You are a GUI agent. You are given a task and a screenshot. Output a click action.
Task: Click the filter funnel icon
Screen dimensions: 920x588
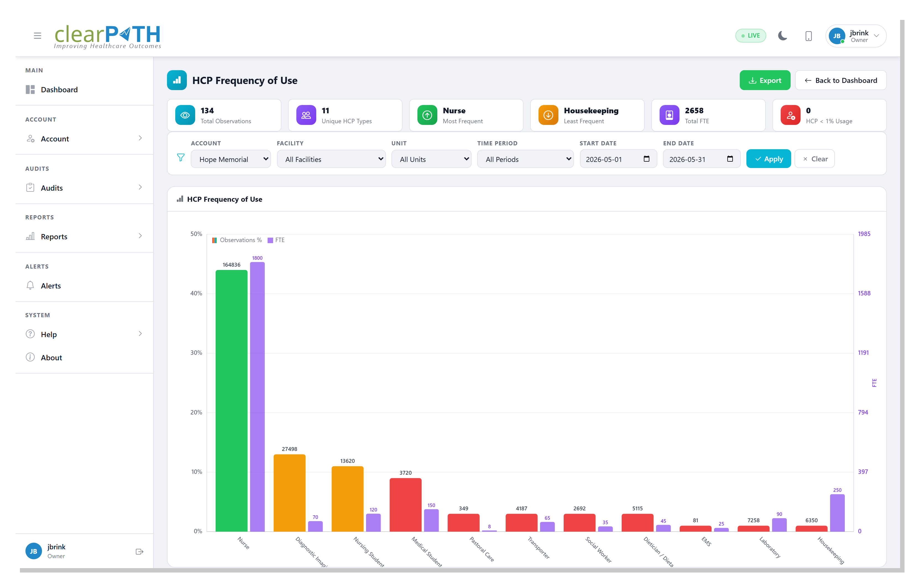point(181,157)
